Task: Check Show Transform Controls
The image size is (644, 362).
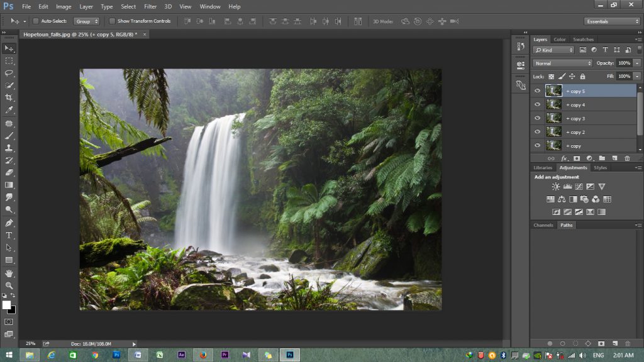Action: (x=112, y=21)
